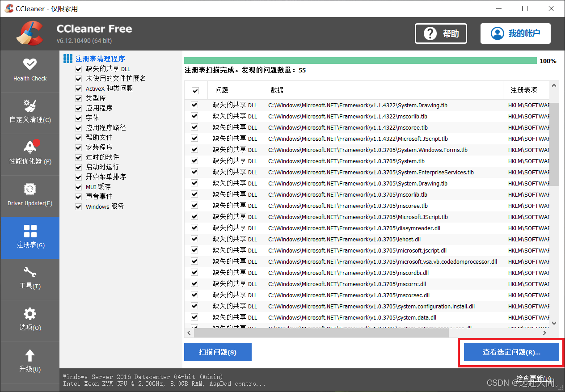Click the results vertical scrollbar thumb
The image size is (565, 392).
[x=554, y=144]
